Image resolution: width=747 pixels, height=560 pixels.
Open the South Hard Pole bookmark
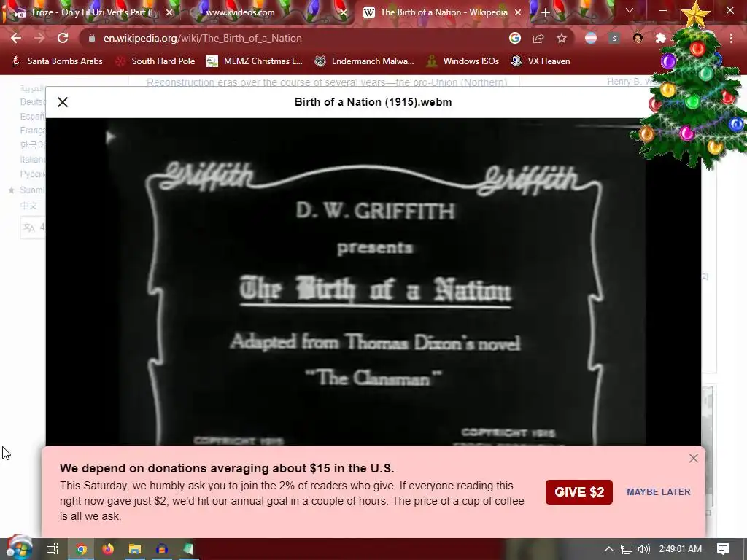pyautogui.click(x=156, y=61)
